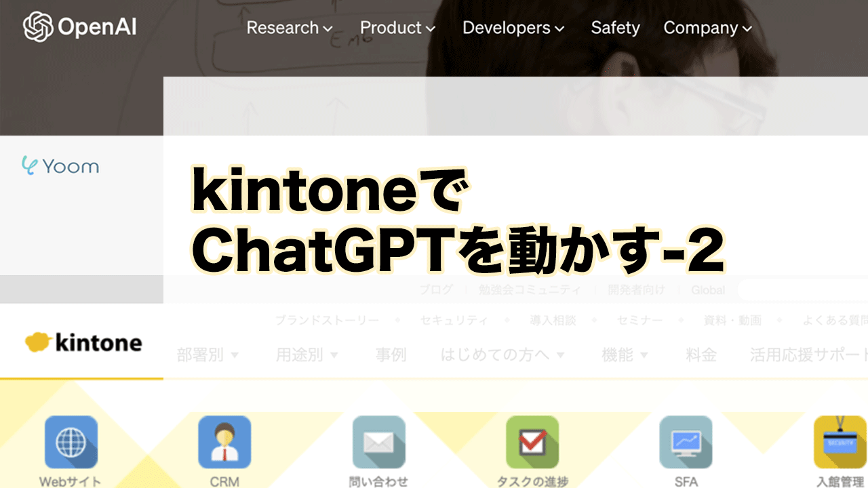Click the タスクの進捗 checklist icon
Image resolution: width=868 pixels, height=488 pixels.
(532, 441)
